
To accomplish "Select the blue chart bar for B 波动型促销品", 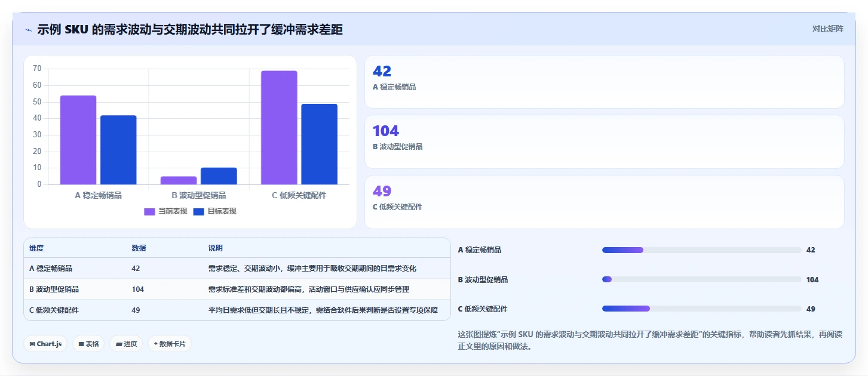I will point(219,176).
